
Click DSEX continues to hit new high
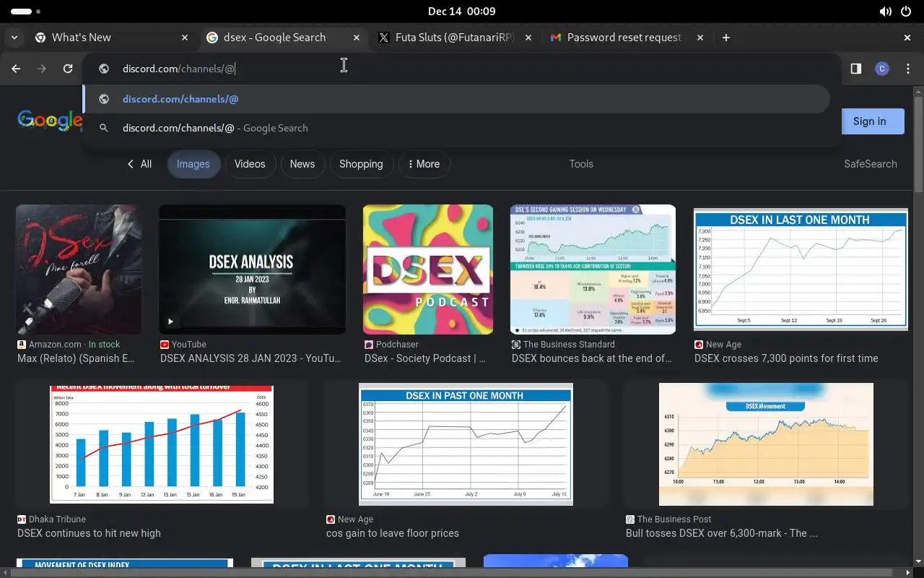click(x=89, y=533)
